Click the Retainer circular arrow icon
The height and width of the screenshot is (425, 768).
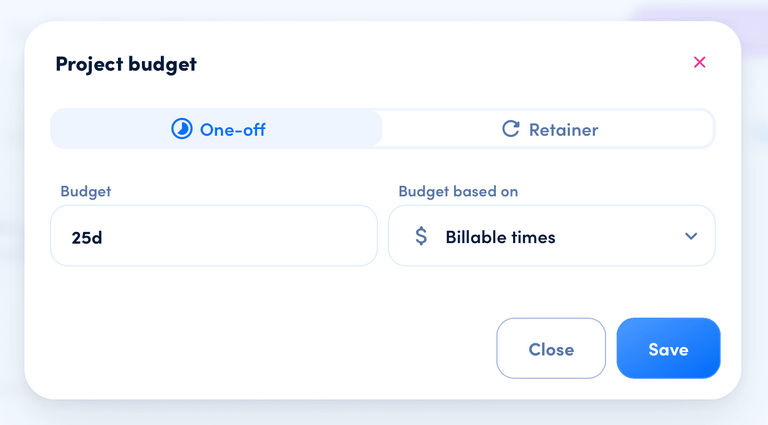(511, 129)
